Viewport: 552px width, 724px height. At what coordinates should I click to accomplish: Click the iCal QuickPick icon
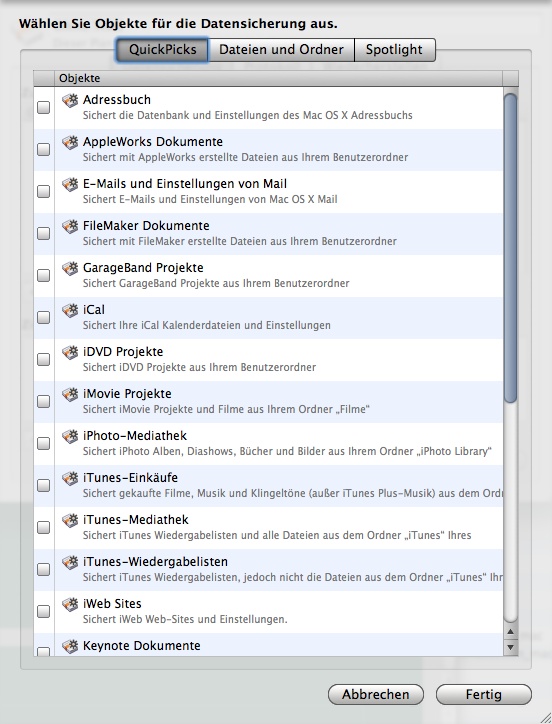(70, 310)
